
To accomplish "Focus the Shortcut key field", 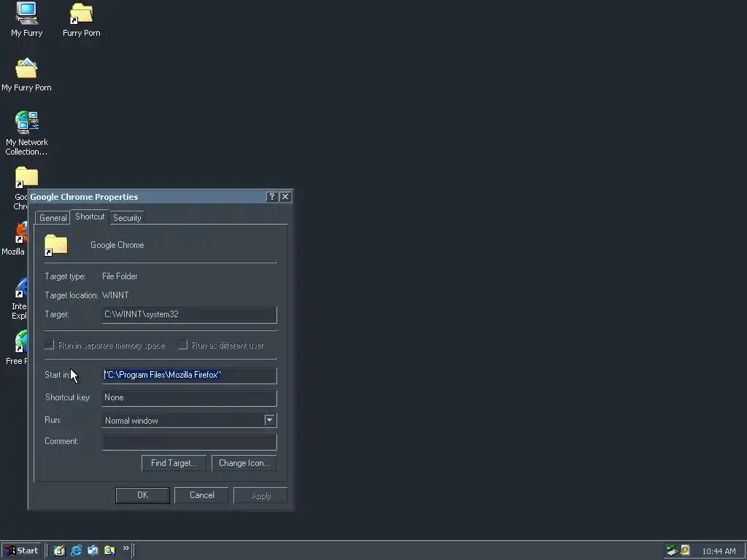I will point(189,397).
